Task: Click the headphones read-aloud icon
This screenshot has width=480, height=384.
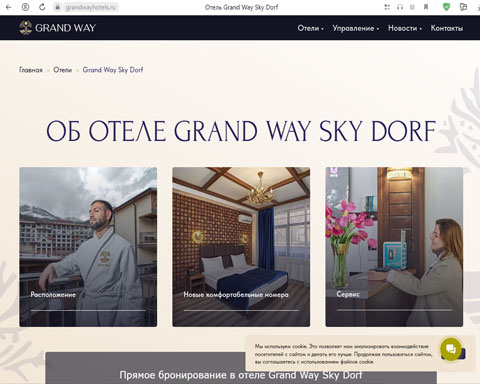Action: [400, 7]
